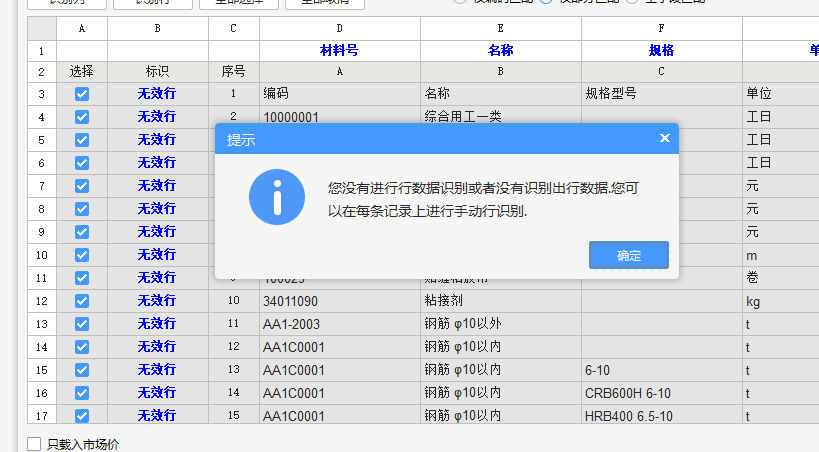Uncheck the selection checkbox in row 17
This screenshot has width=819, height=452.
82,416
